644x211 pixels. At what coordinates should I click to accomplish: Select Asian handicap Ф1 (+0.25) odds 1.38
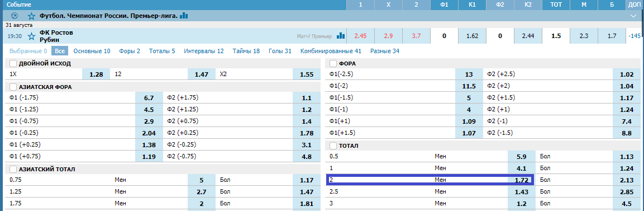pyautogui.click(x=149, y=145)
